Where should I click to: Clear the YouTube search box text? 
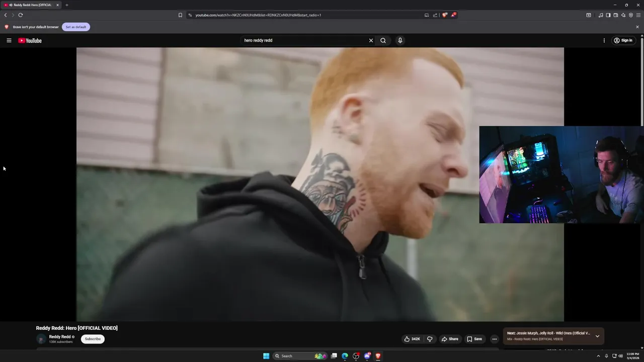tap(371, 40)
